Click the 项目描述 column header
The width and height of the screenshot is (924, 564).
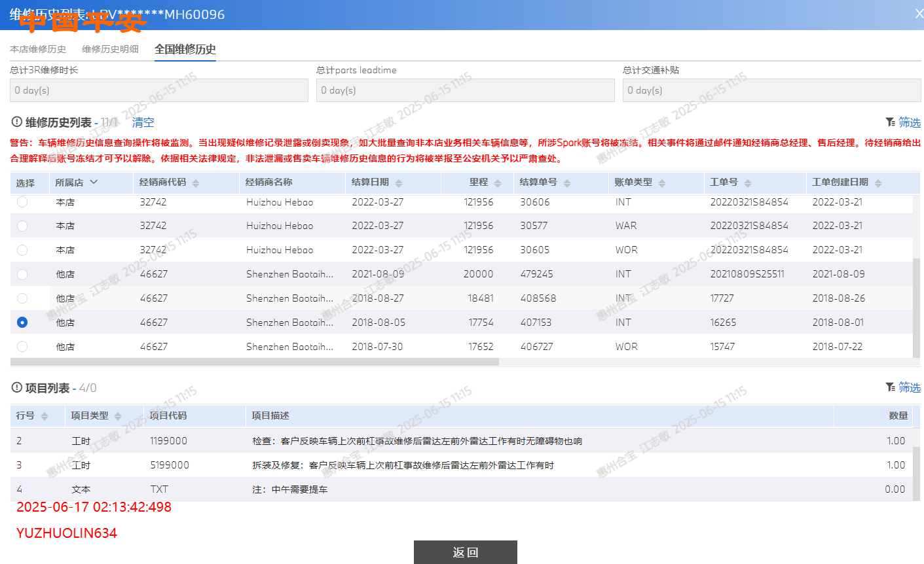pyautogui.click(x=270, y=415)
